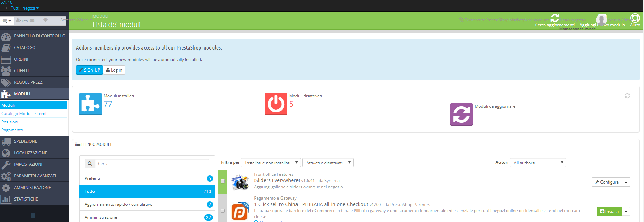Viewport: 644px width, 222px height.
Task: Click the SIGN UP button
Action: 89,70
